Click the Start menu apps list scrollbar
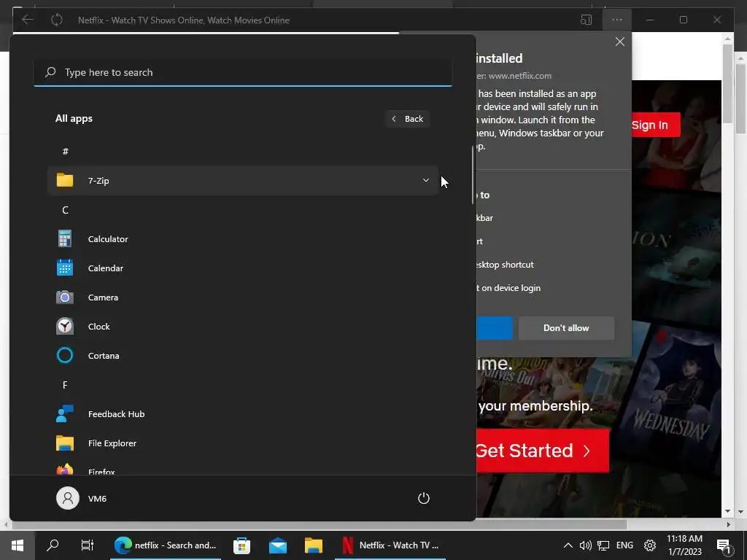The image size is (747, 560). pyautogui.click(x=473, y=175)
